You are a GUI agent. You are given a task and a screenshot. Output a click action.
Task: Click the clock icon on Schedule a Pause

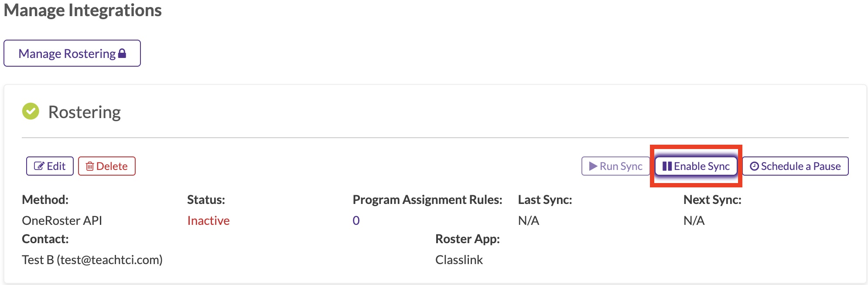(x=755, y=166)
